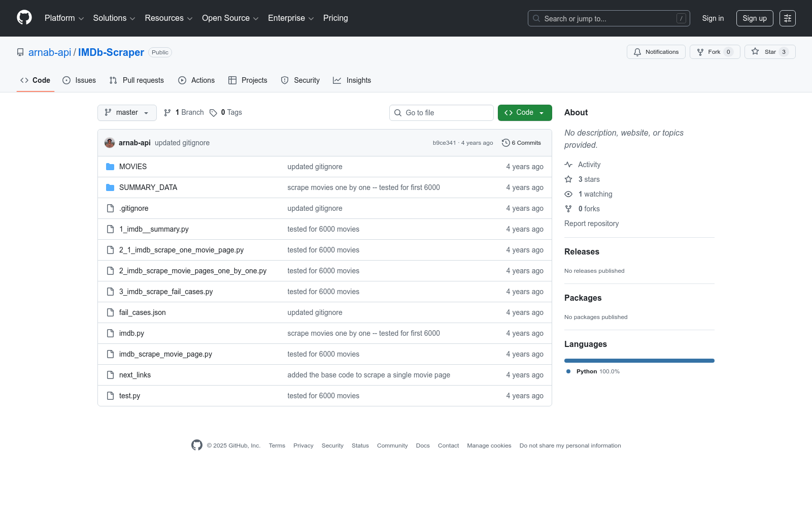Viewport: 812px width, 508px height.
Task: Click the file icon next to next_links
Action: tap(110, 375)
